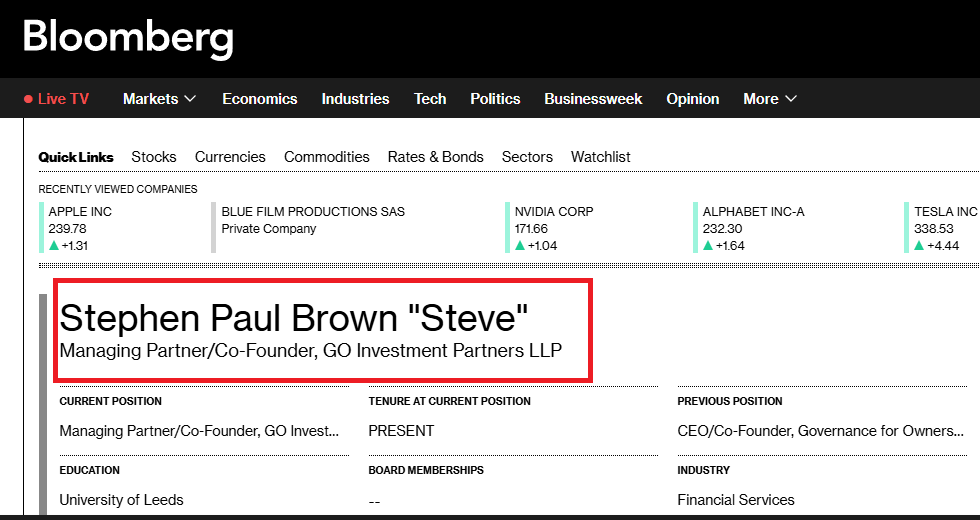Open Live TV with red dot

pyautogui.click(x=57, y=99)
